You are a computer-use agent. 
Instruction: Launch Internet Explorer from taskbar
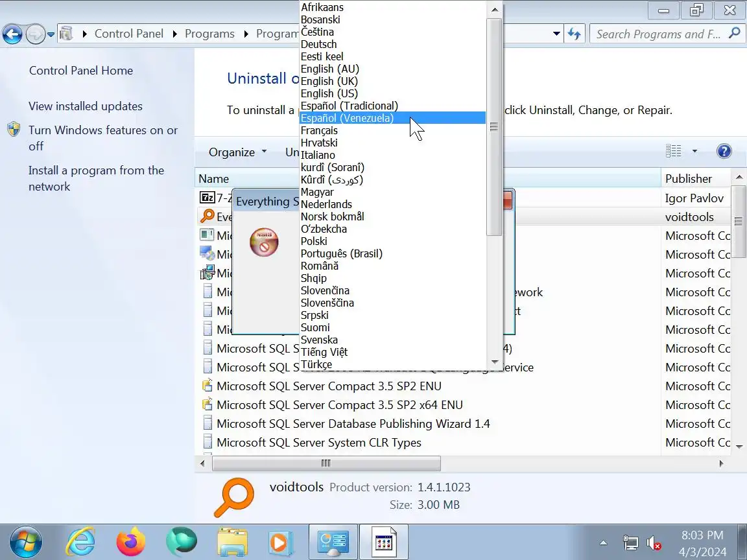point(80,542)
